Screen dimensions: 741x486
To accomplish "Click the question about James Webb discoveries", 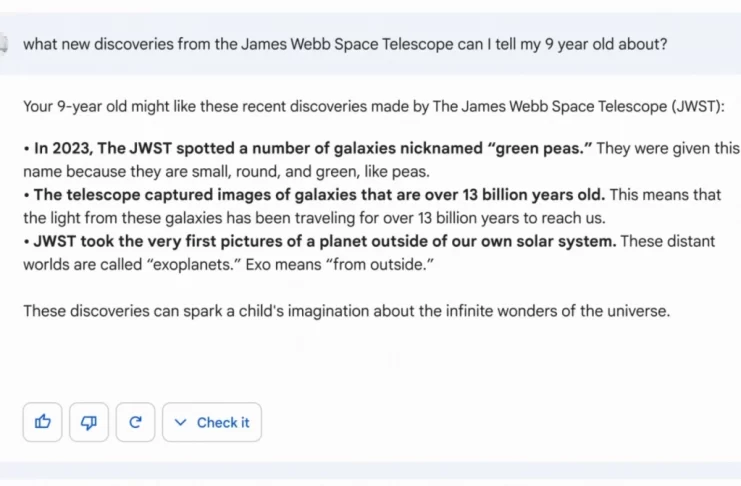I will pyautogui.click(x=345, y=44).
